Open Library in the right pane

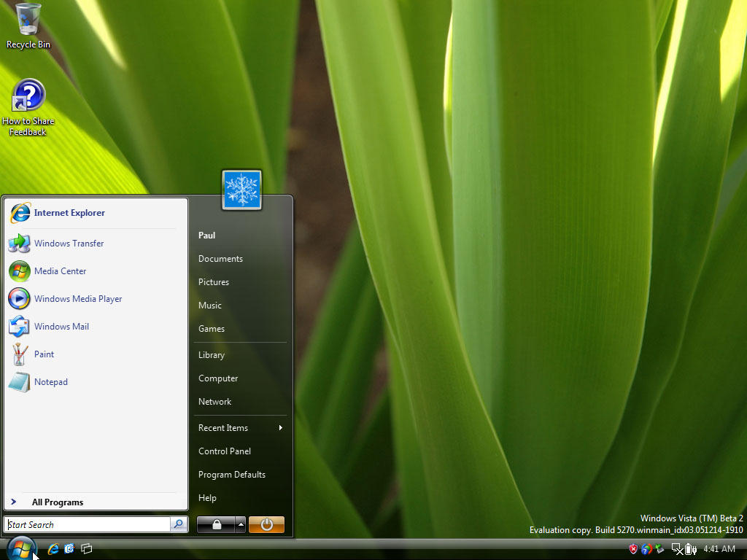tap(212, 355)
